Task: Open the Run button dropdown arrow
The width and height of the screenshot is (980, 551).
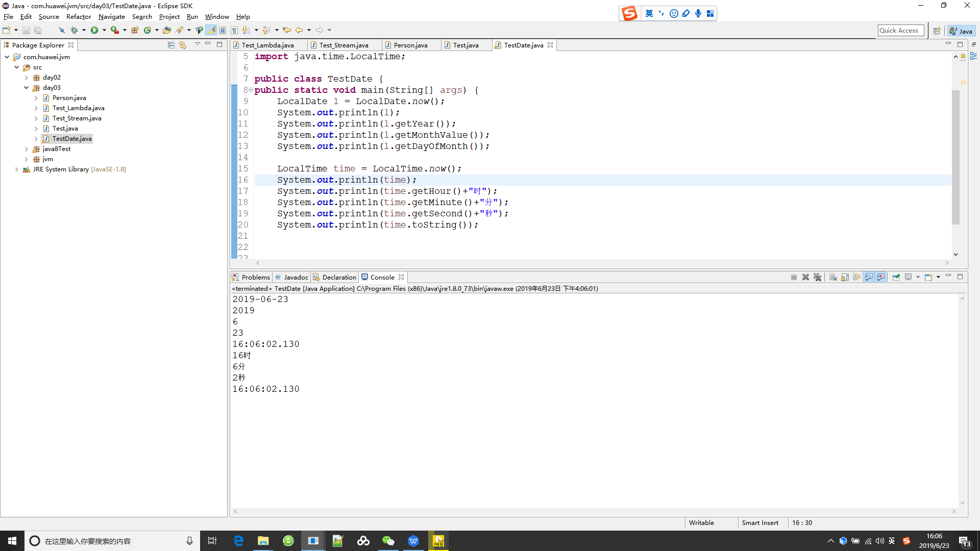Action: click(x=104, y=30)
